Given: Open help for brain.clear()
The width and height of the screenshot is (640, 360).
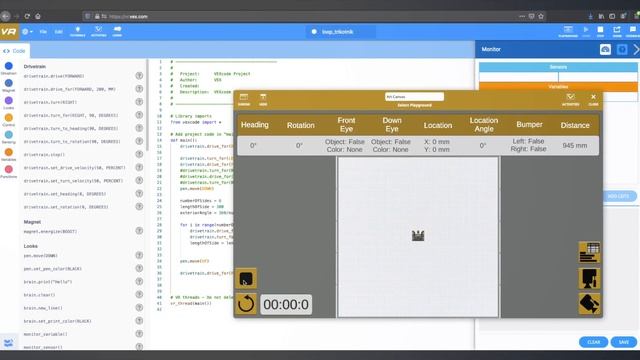Looking at the screenshot, I should click(x=139, y=294).
